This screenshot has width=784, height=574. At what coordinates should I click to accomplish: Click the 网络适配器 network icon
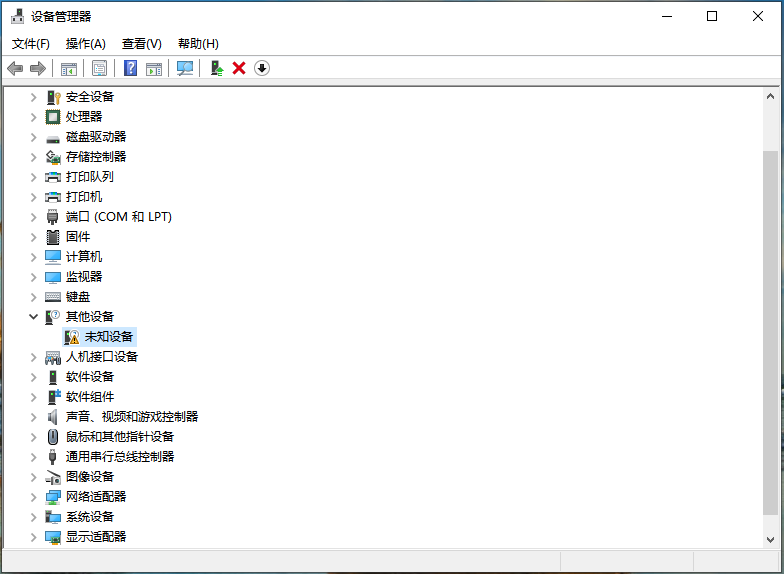point(53,497)
